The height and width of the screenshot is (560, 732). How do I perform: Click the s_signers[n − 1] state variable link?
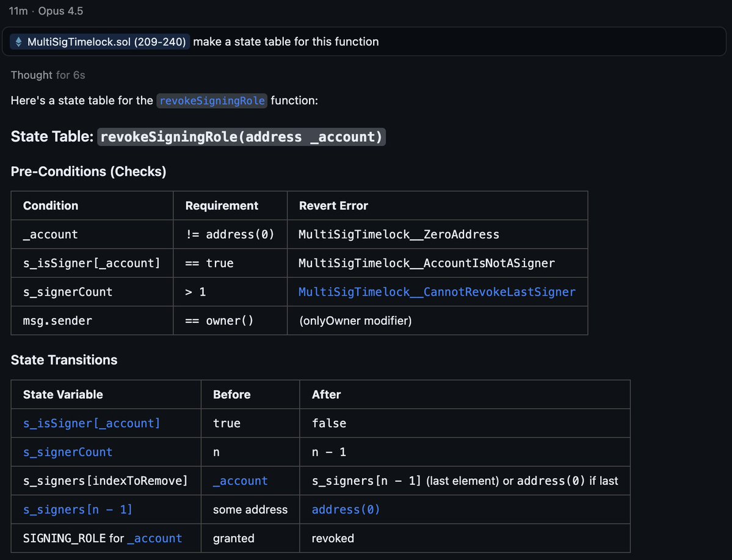78,509
